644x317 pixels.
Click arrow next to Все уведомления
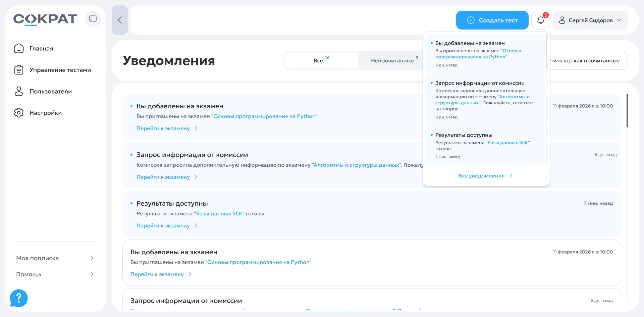[x=511, y=175]
